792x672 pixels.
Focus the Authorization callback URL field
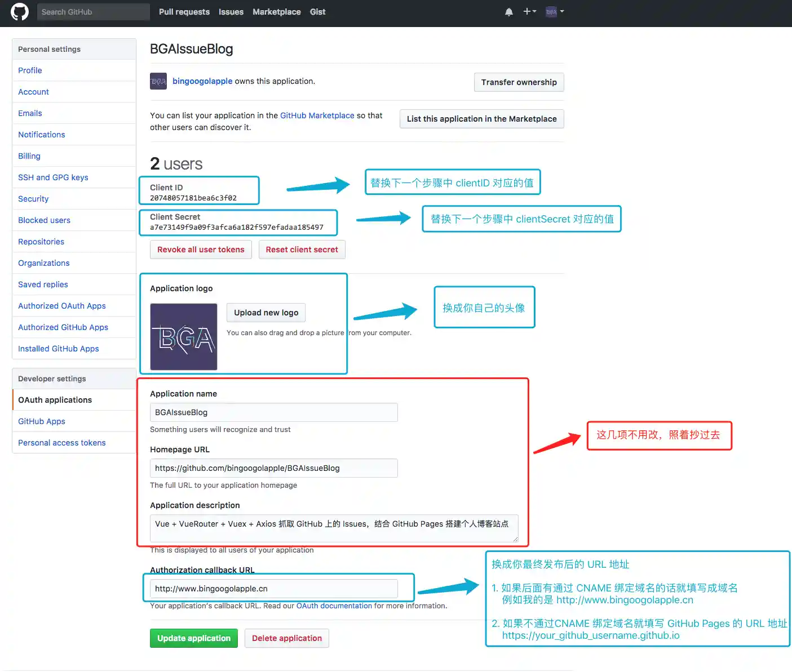pos(274,589)
